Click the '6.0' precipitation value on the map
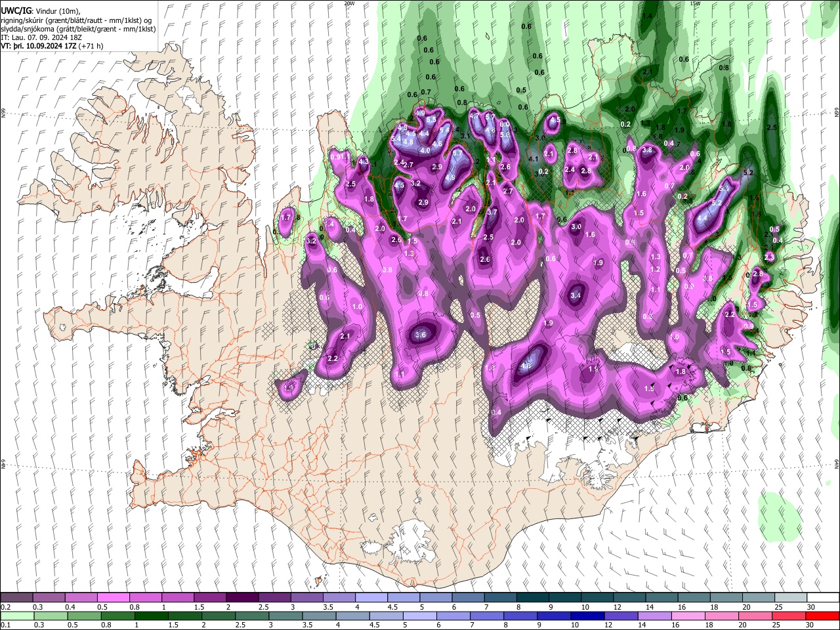Viewport: 840px width, 630px height. [x=505, y=124]
